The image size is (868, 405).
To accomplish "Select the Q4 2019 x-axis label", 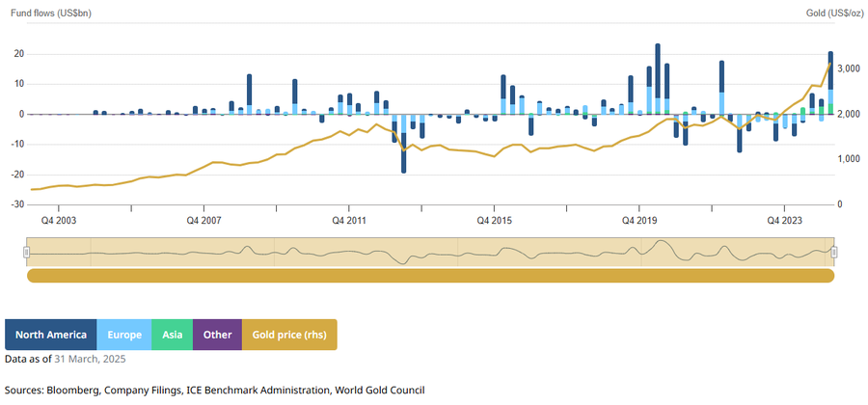I will (x=638, y=219).
